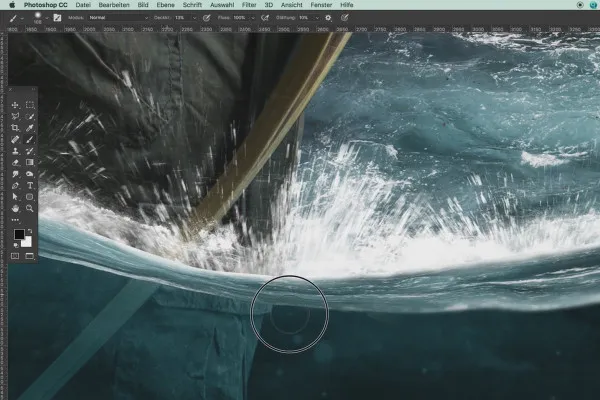Open the Edit Toolbar three-dots menu
The width and height of the screenshot is (600, 400).
15,220
